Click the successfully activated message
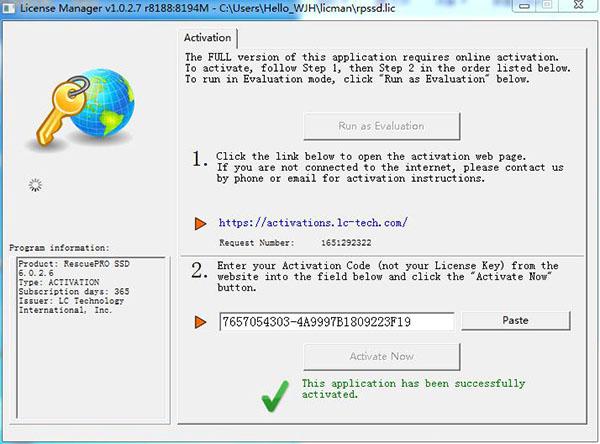 click(x=413, y=389)
